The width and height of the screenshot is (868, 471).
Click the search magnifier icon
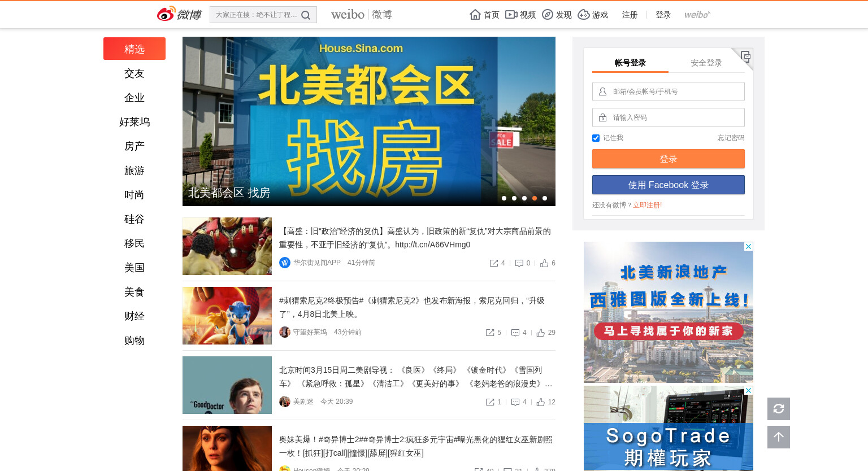306,15
